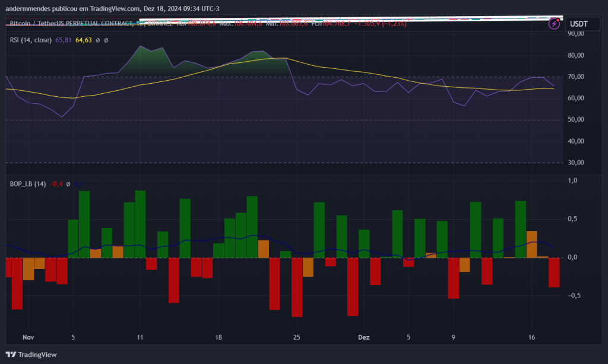Click the 0,0 BOP scale label
The height and width of the screenshot is (364, 608).
(572, 257)
